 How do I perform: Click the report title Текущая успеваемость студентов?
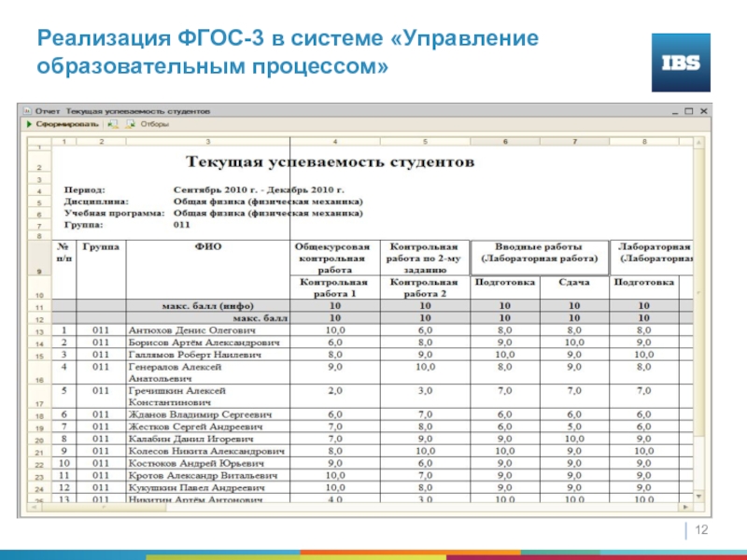[331, 161]
